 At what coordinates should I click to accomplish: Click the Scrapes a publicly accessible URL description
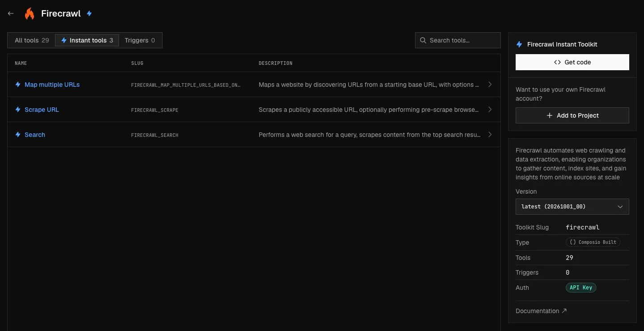pyautogui.click(x=369, y=110)
